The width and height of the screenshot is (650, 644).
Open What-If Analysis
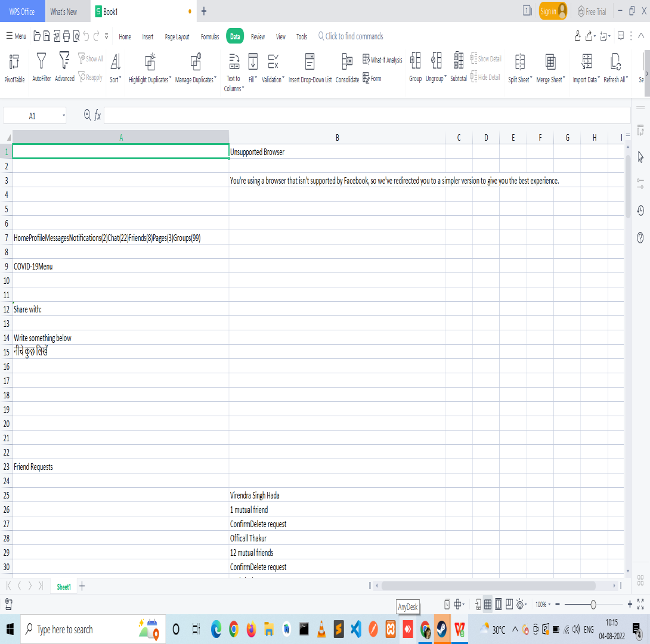coord(382,60)
